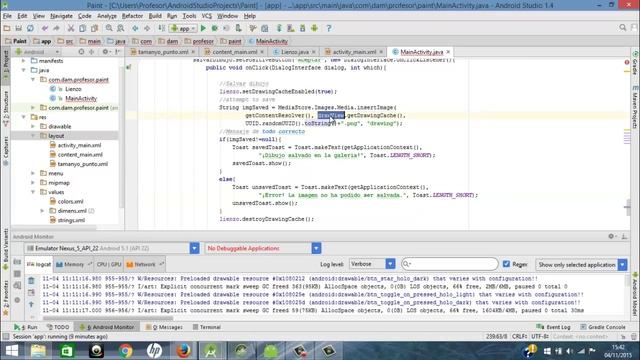This screenshot has width=640, height=360.
Task: Collapse the java folder
Action: coord(24,70)
